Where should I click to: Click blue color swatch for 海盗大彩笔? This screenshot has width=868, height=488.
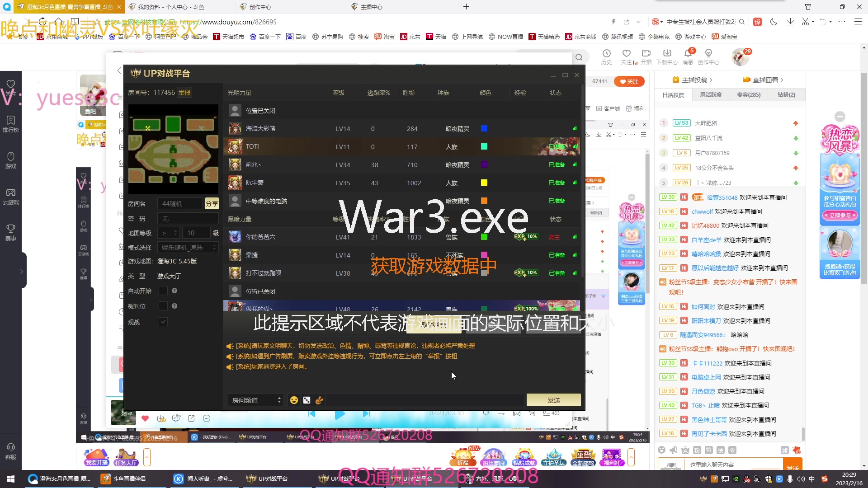[484, 128]
